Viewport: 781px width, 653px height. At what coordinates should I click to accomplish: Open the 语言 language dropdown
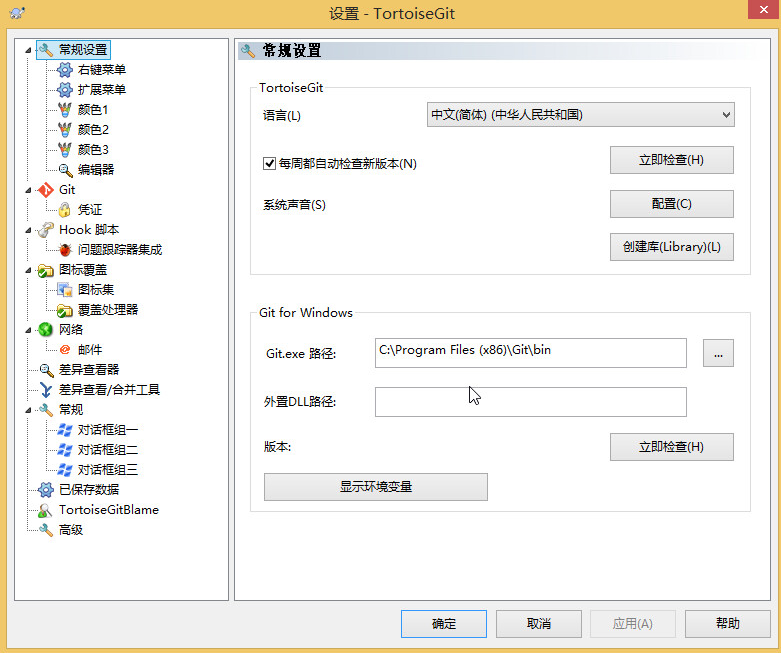pos(580,115)
